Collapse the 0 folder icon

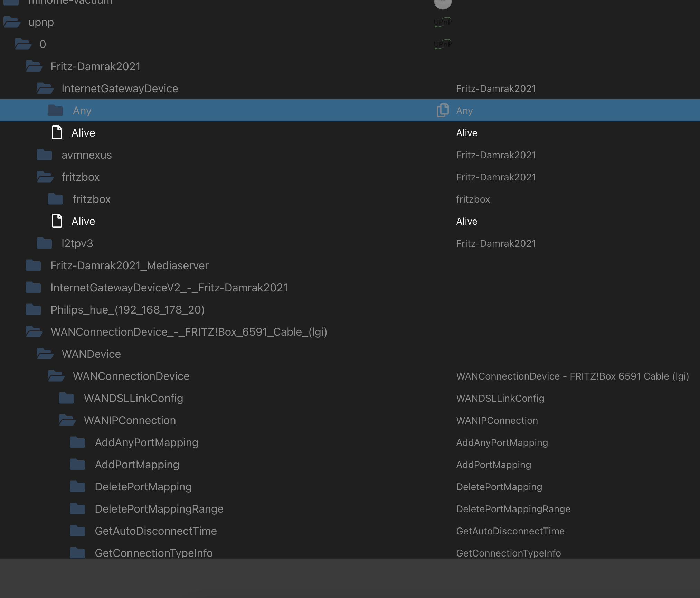23,44
